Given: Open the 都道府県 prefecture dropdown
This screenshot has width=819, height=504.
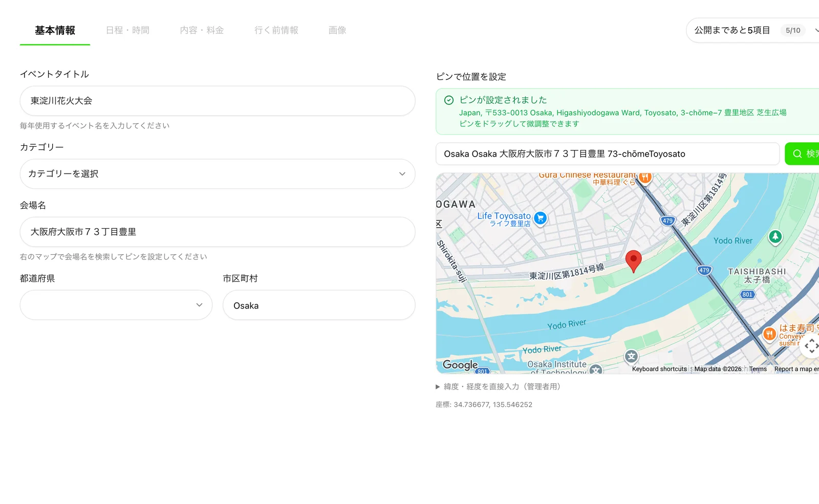Looking at the screenshot, I should 116,305.
